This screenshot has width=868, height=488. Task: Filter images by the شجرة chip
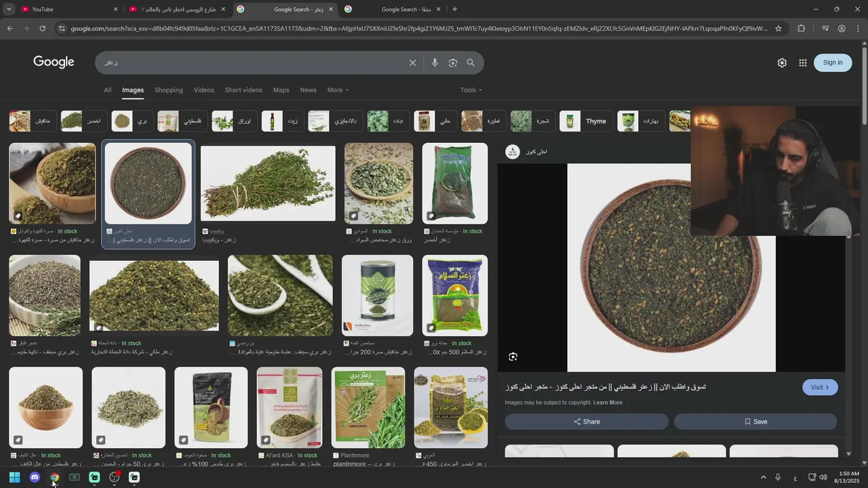click(x=532, y=121)
